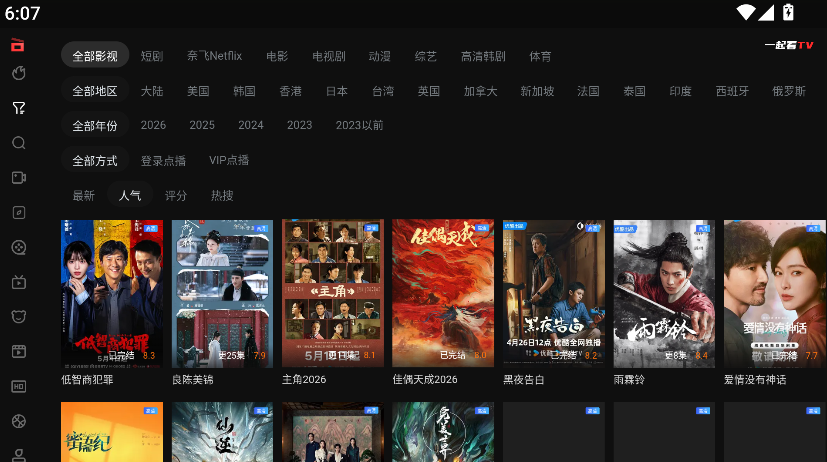Click the cellular signal status icon
Viewport: 827px width, 462px height.
(766, 12)
